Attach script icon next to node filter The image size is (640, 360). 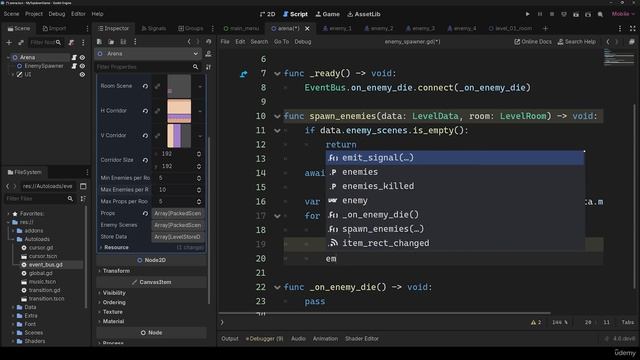point(71,42)
